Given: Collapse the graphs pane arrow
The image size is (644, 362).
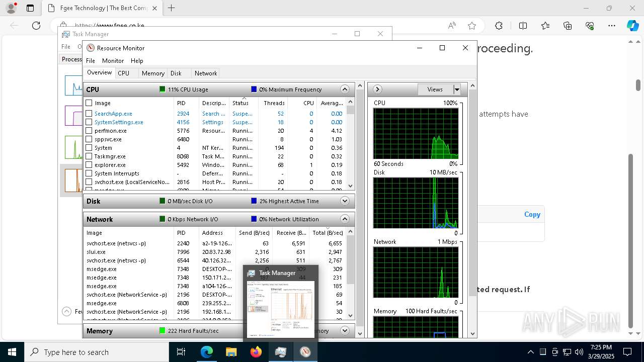Looking at the screenshot, I should pos(377,89).
